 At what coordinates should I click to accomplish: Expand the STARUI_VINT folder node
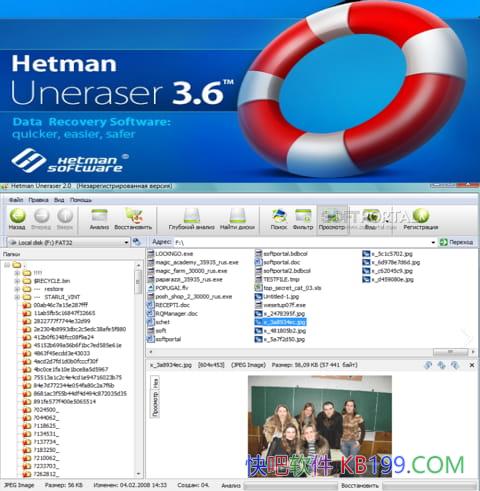17,297
